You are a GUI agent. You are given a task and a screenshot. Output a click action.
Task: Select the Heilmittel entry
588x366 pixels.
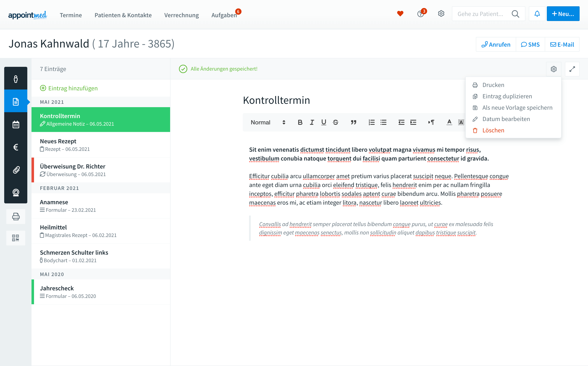101,231
